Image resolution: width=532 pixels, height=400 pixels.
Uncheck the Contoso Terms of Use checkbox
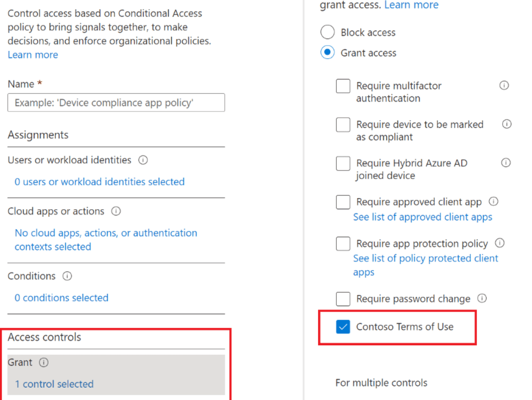(343, 326)
